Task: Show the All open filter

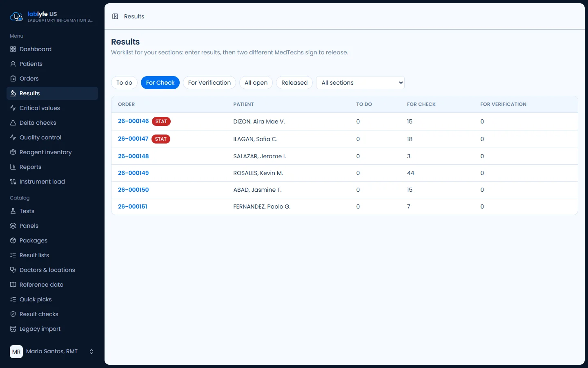Action: [256, 83]
